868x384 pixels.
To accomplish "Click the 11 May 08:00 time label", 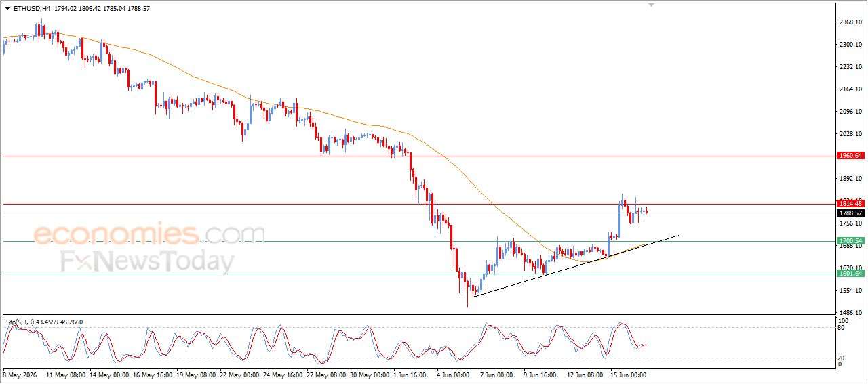I will click(66, 375).
